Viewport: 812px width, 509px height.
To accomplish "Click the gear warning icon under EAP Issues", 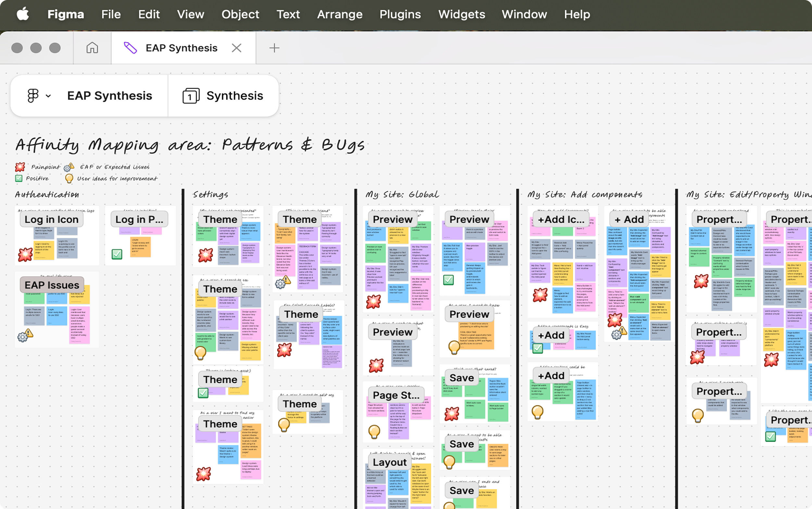I will pos(25,335).
